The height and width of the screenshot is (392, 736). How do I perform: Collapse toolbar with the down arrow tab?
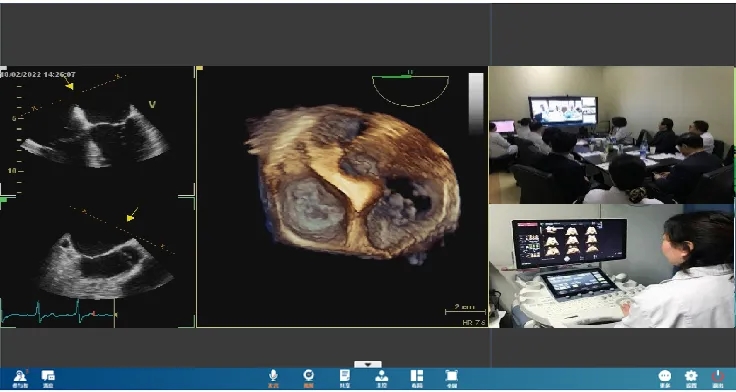[368, 364]
